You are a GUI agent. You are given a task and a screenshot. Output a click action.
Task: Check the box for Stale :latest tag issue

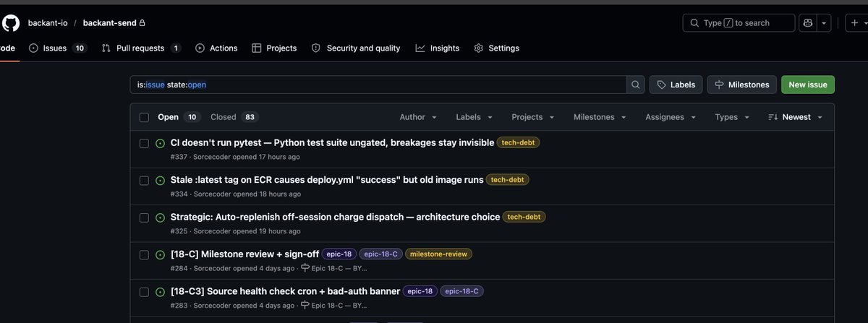click(144, 180)
